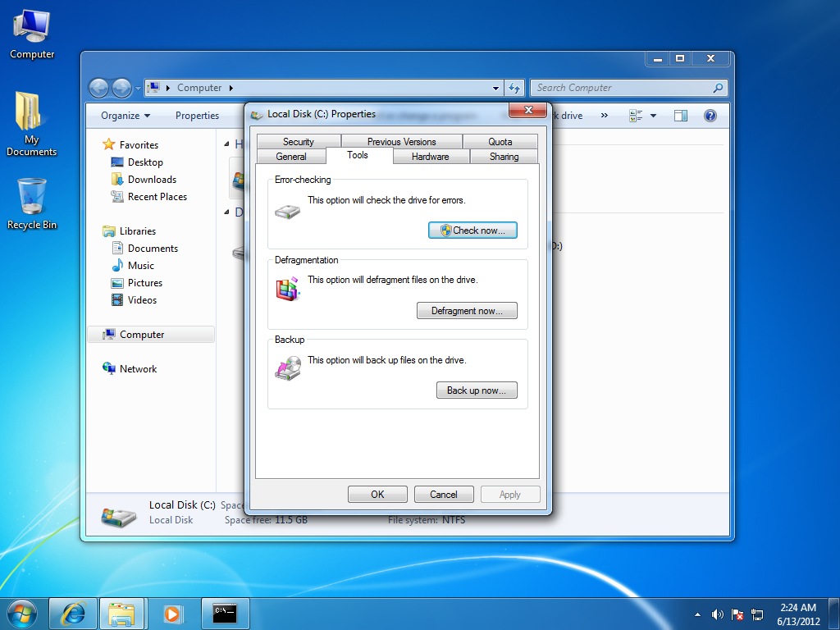Click the Help question mark in Explorer

(710, 115)
